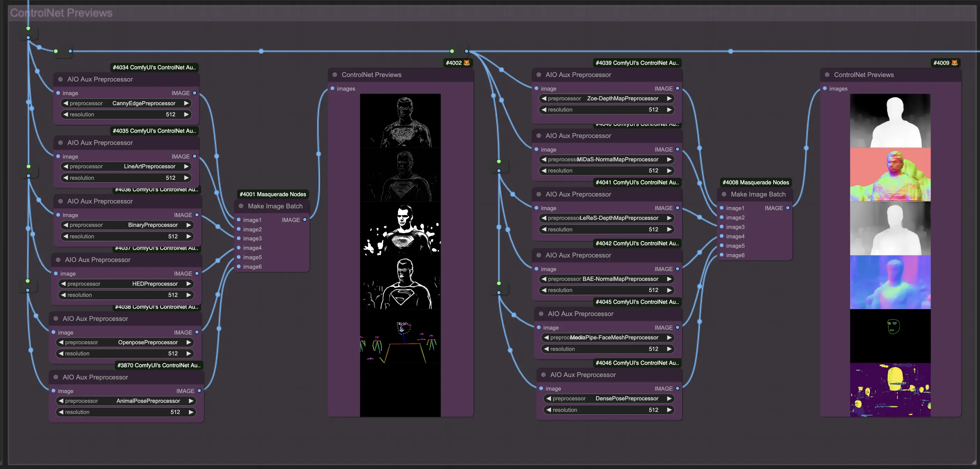Collapse the #4001 Make Image Batch node dot
This screenshot has width=980, height=469.
tap(241, 206)
